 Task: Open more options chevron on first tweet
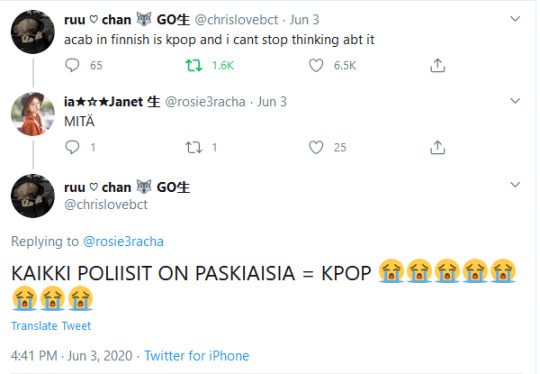(x=515, y=19)
